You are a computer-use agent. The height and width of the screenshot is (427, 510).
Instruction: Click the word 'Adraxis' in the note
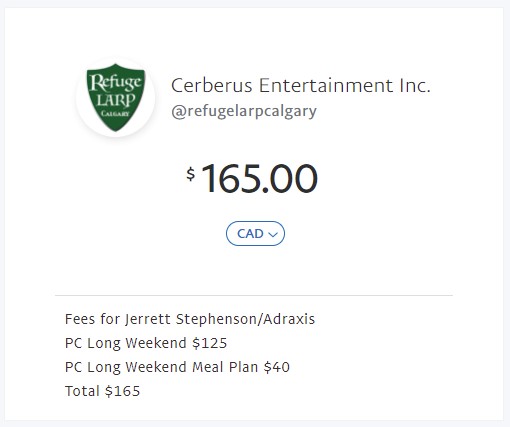289,319
